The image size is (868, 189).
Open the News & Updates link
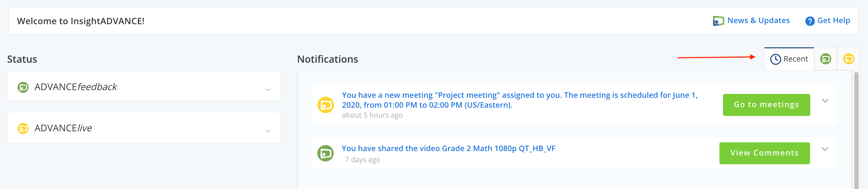758,21
